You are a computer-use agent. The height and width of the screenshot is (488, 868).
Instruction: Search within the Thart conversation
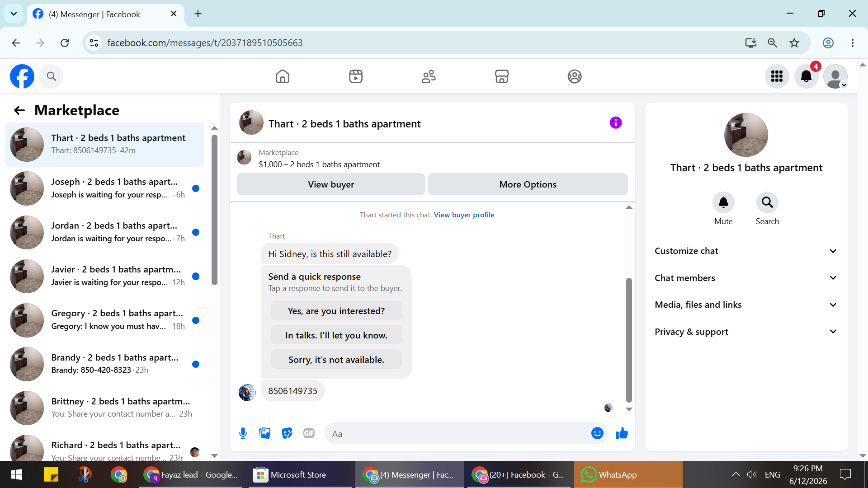tap(767, 202)
